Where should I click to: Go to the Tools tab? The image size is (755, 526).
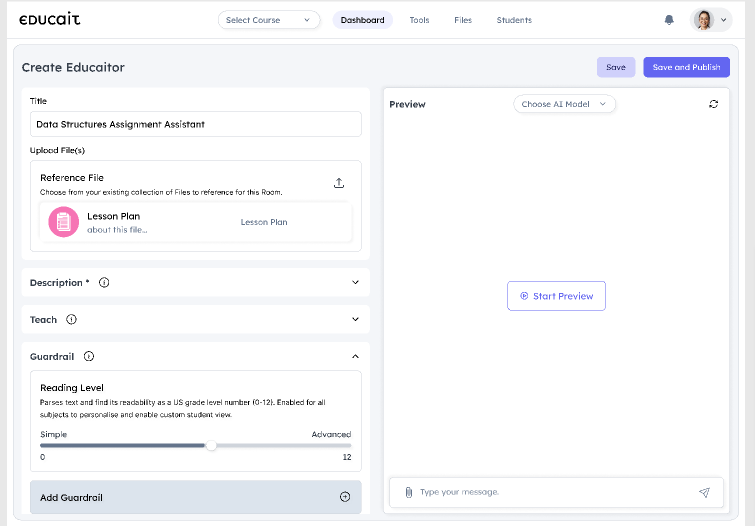419,20
